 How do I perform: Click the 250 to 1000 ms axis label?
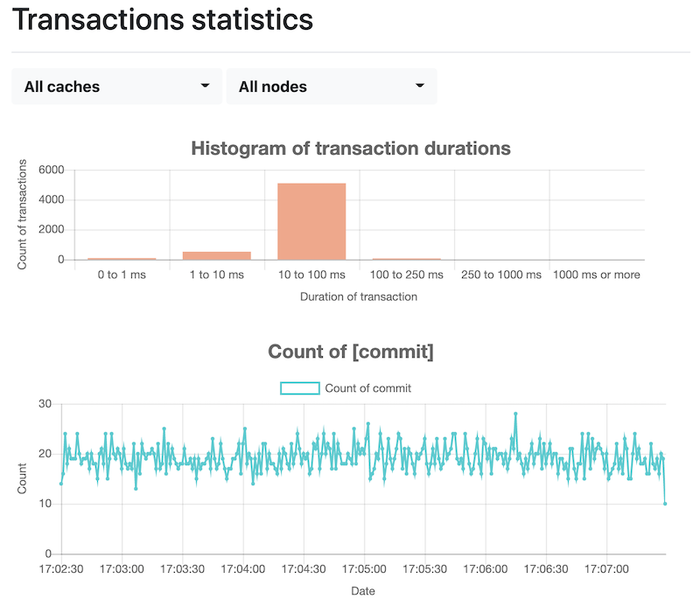500,275
